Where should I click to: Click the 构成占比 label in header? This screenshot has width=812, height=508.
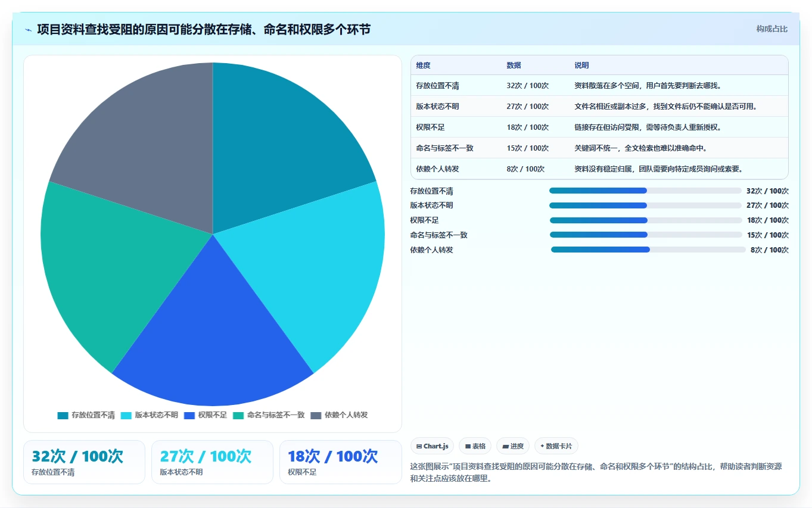[x=771, y=29]
